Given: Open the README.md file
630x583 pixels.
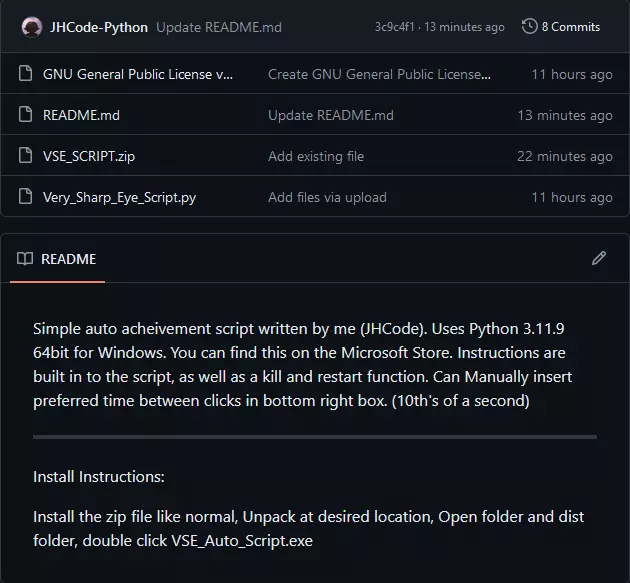Looking at the screenshot, I should (81, 115).
